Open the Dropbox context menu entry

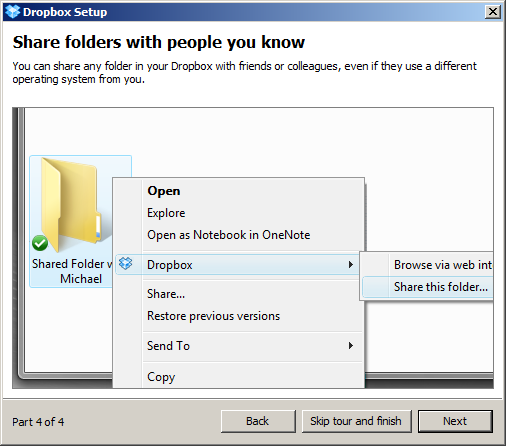coord(237,265)
